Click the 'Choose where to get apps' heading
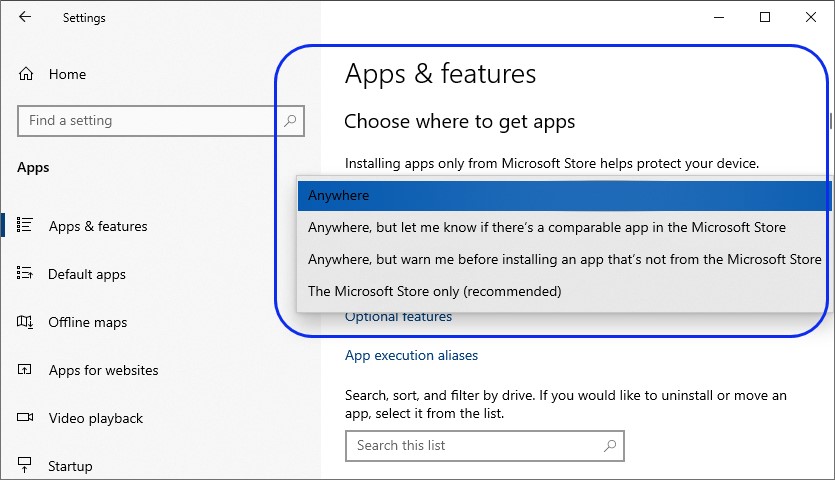Image resolution: width=835 pixels, height=480 pixels. point(460,122)
